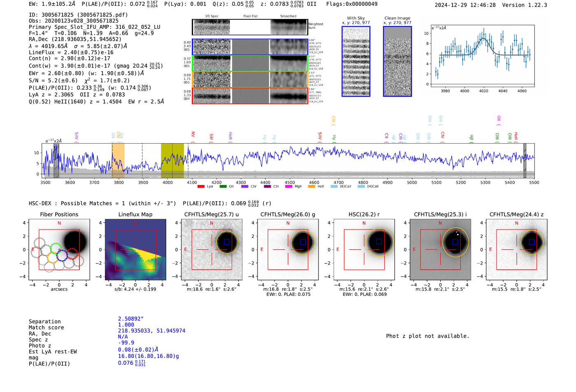Viewport: 576px width, 392px height.
Task: Click the 'Flags:0x00000049' text
Action: [352, 4]
